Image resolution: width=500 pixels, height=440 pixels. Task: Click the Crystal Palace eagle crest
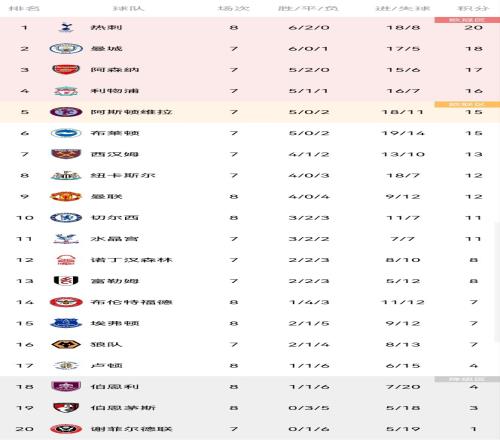pos(66,239)
